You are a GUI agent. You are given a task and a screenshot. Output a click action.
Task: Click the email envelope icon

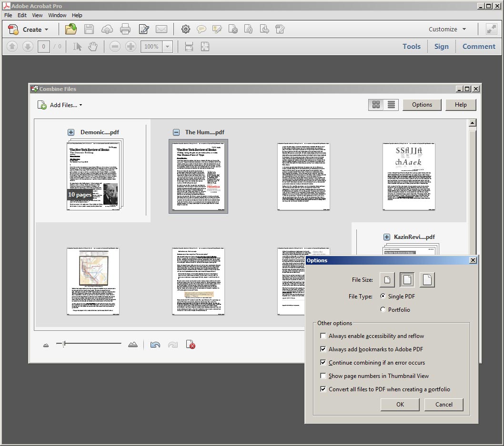click(x=161, y=29)
